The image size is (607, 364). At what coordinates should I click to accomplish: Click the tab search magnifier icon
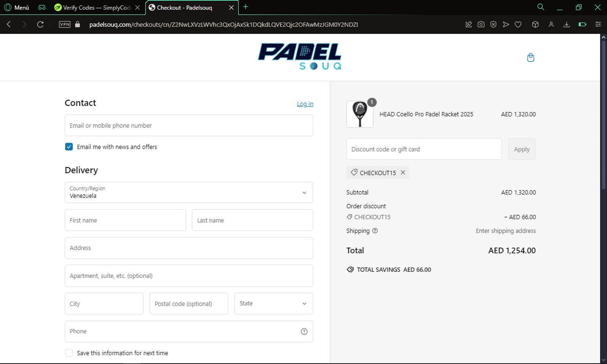tap(541, 7)
